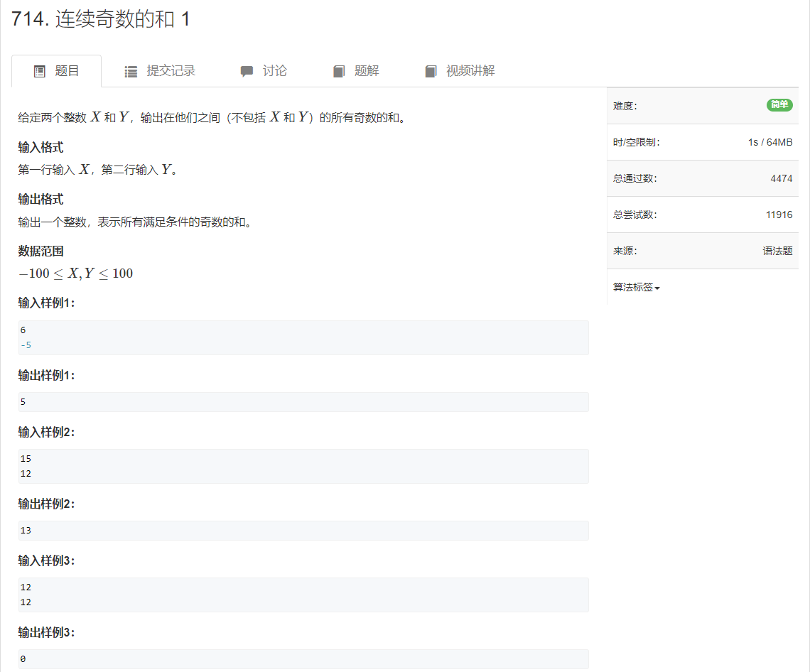Click the 输出格式 heading
The height and width of the screenshot is (672, 810).
[40, 200]
